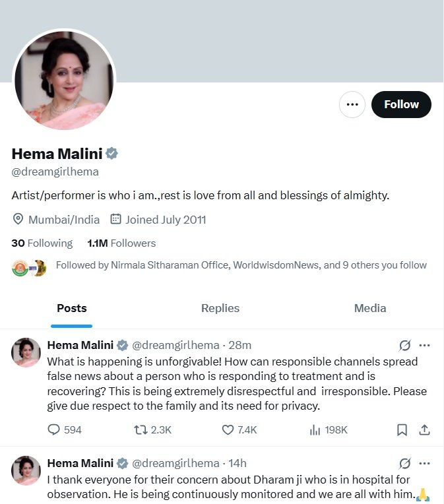Open profile more options ellipsis button
444x504 pixels.
pos(352,104)
